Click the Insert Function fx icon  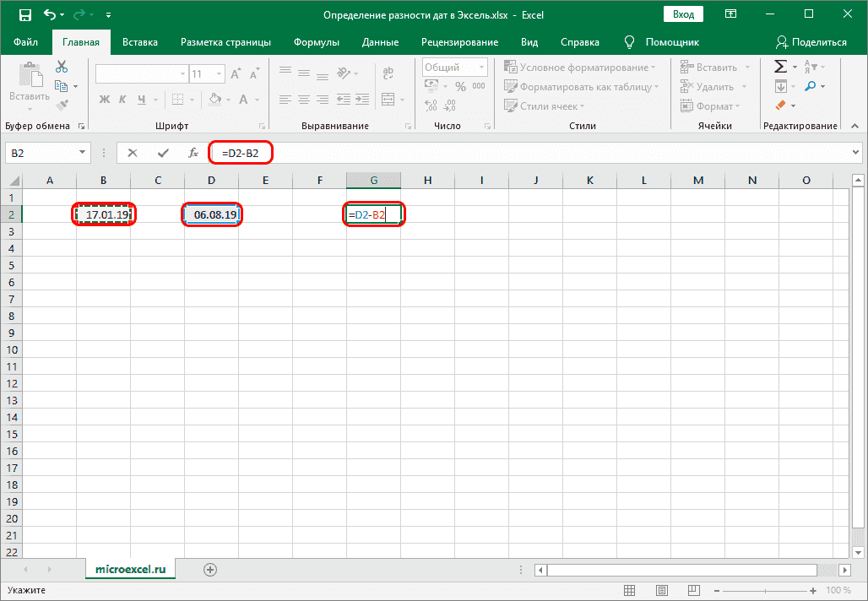click(x=193, y=153)
